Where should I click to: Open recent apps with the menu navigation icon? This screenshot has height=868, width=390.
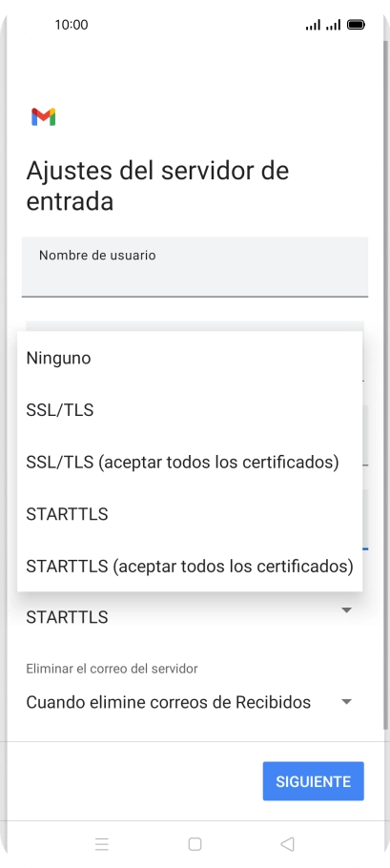102,843
